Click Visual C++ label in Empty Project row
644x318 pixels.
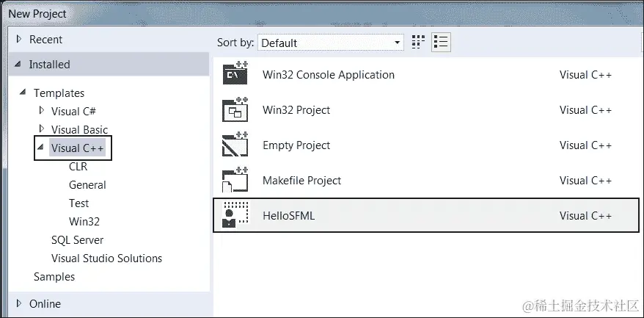tap(585, 145)
